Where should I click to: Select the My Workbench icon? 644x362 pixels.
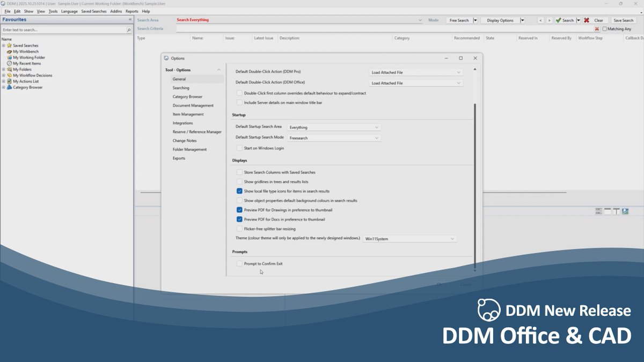[x=10, y=51]
